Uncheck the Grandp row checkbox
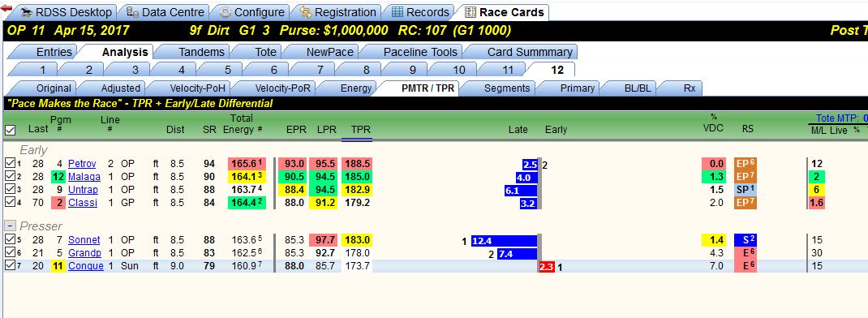This screenshot has width=868, height=318. coord(9,252)
